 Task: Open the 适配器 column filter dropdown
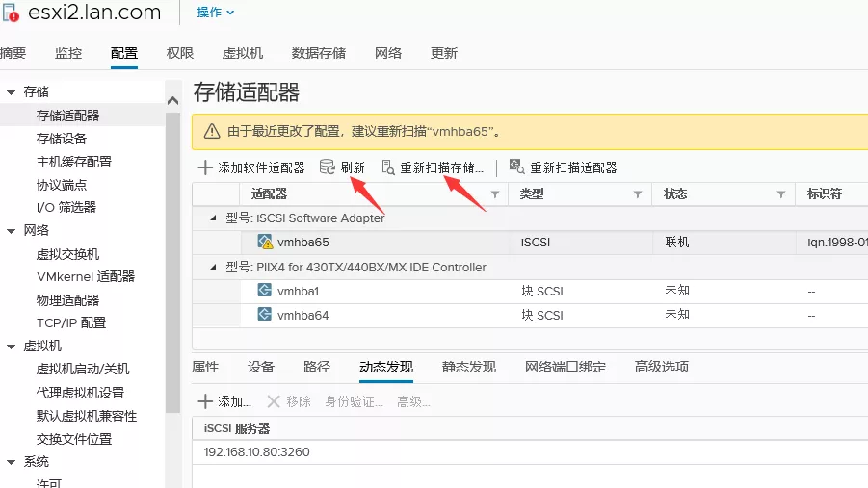pyautogui.click(x=495, y=194)
